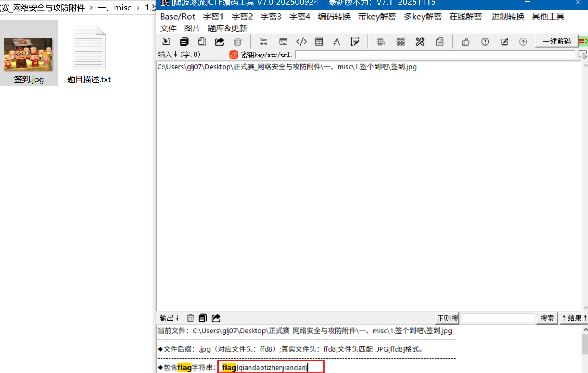
Task: Click the share arrow icon in the output bar
Action: pos(216,318)
